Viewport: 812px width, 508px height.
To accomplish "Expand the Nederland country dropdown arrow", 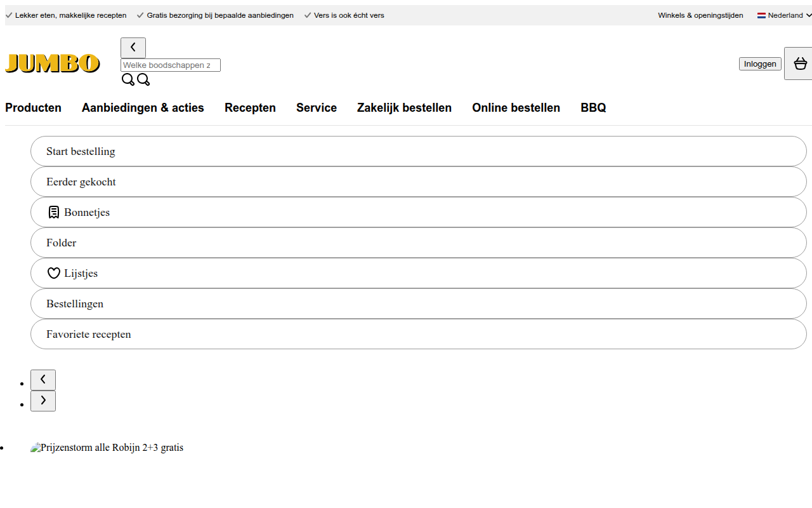I will pos(808,15).
